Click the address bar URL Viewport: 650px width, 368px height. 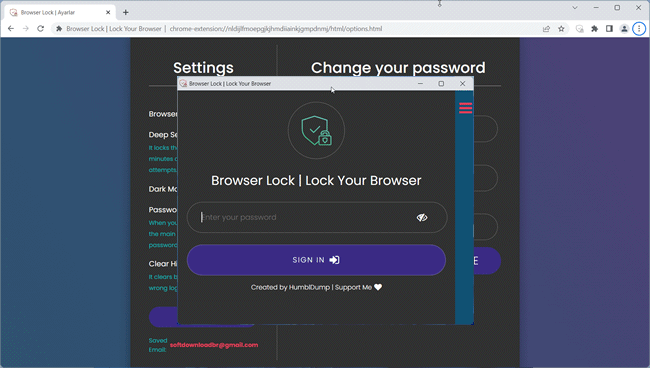276,29
